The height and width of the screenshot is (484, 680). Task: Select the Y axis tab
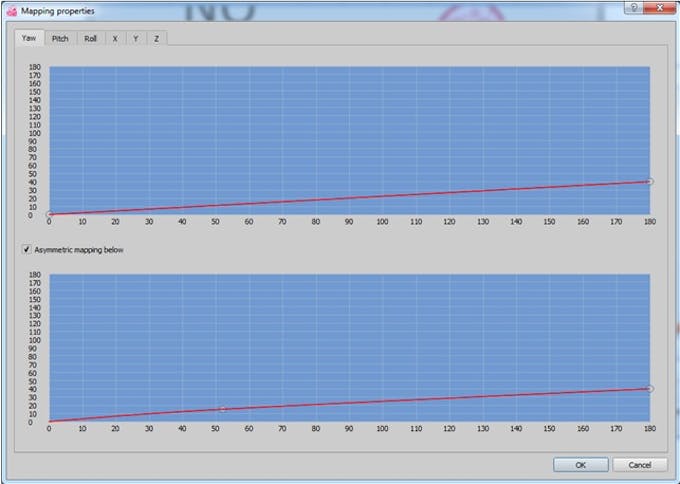[x=136, y=39]
